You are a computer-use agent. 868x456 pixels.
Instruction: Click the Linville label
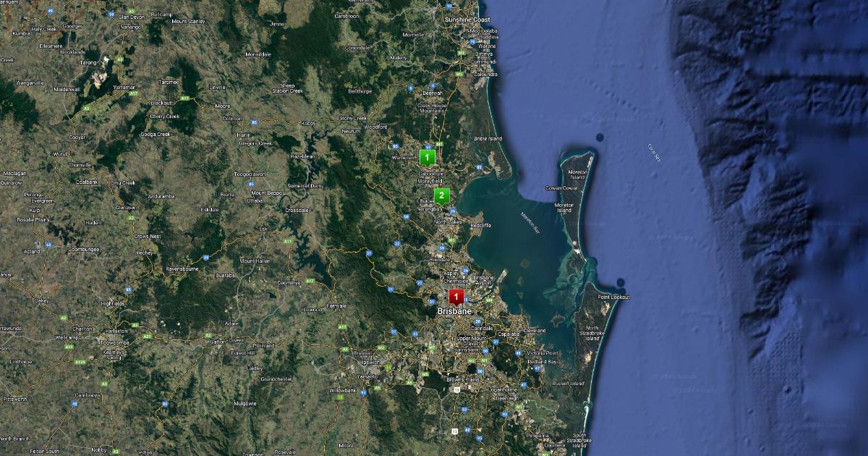tap(217, 87)
